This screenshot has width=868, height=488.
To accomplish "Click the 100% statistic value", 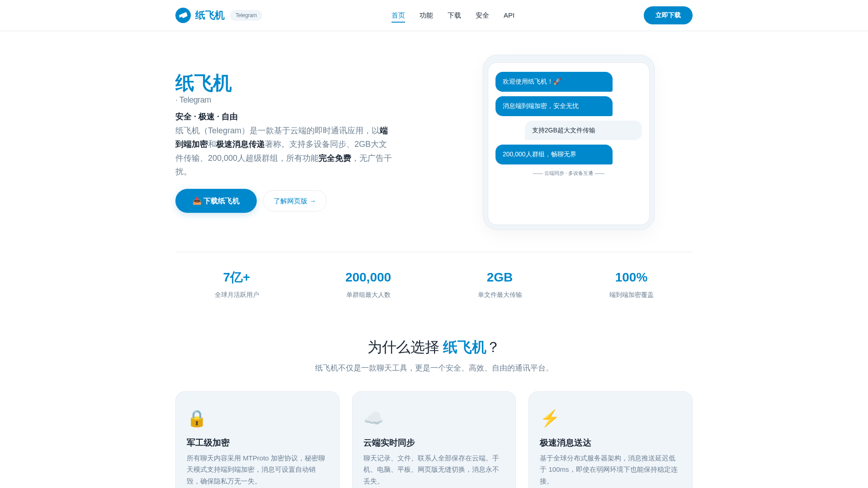I will [x=631, y=277].
